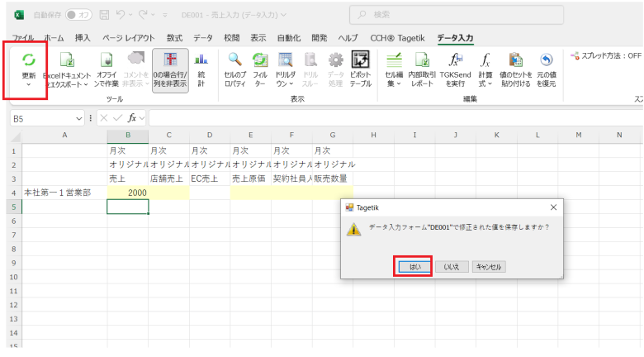The height and width of the screenshot is (357, 644).
Task: Select cell B4 containing 2000
Action: click(x=127, y=193)
